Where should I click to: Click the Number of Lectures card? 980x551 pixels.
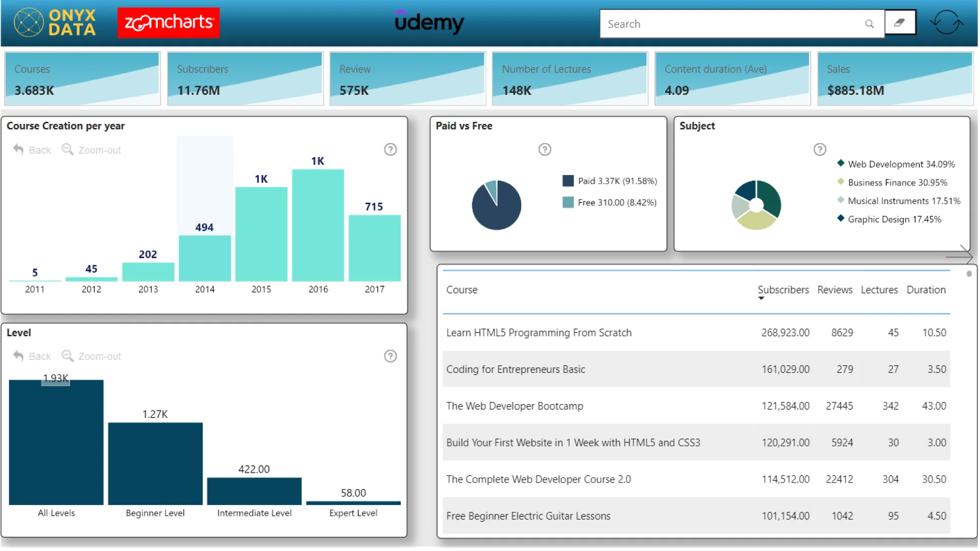coord(570,79)
